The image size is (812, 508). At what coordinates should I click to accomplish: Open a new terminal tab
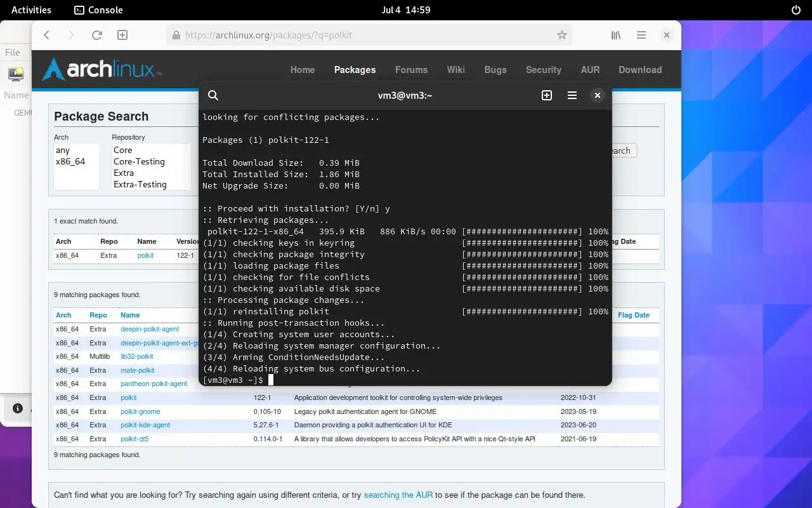[547, 95]
